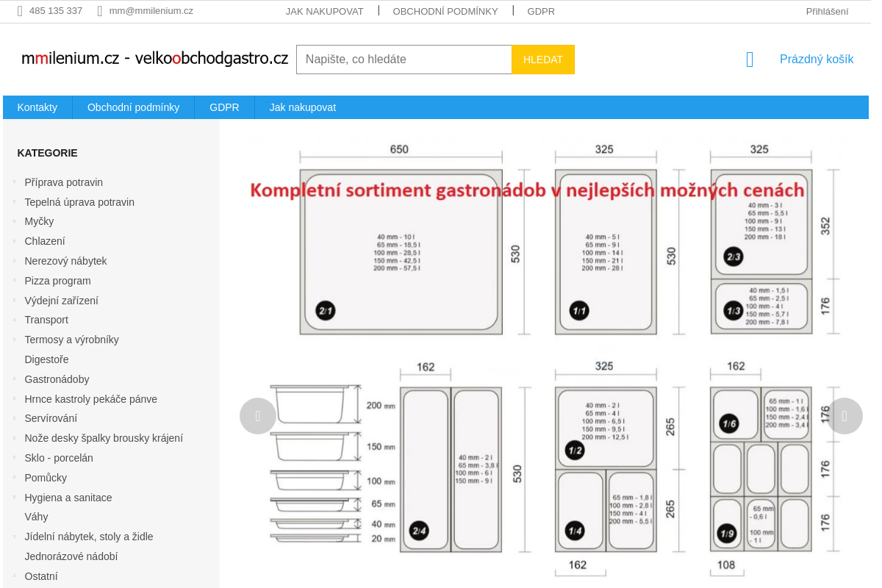Expand the Transport subcategory marker
882x588 pixels.
(x=15, y=320)
